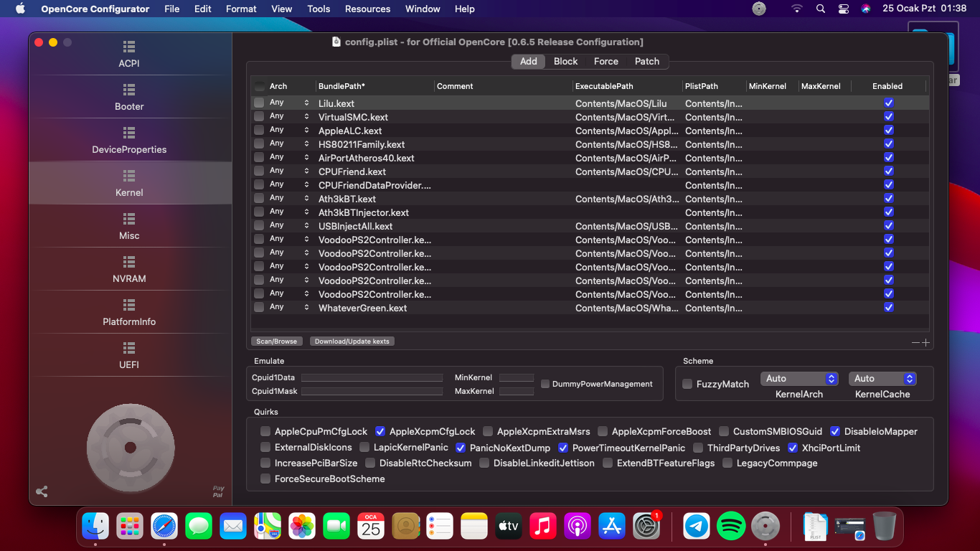Image resolution: width=980 pixels, height=551 pixels.
Task: Open the Tools menu
Action: 319,9
